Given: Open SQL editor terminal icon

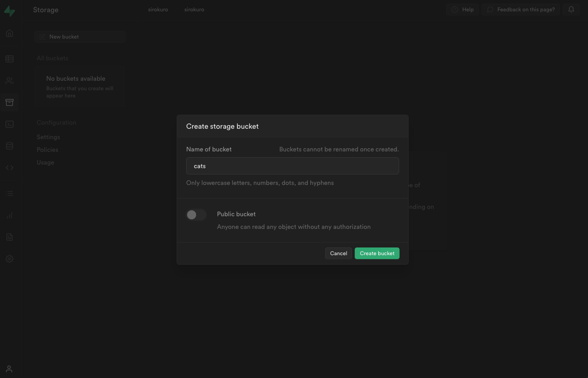Looking at the screenshot, I should [x=10, y=124].
